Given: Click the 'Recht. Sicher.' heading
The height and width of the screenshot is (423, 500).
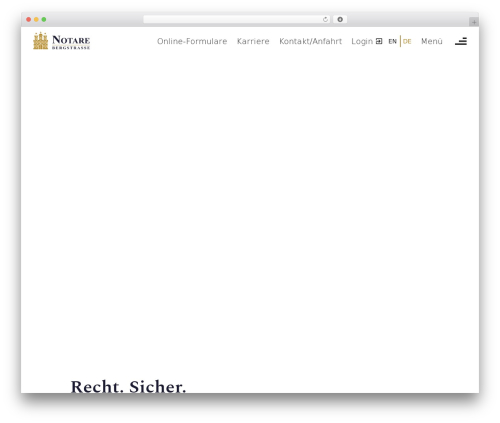Looking at the screenshot, I should pos(128,386).
